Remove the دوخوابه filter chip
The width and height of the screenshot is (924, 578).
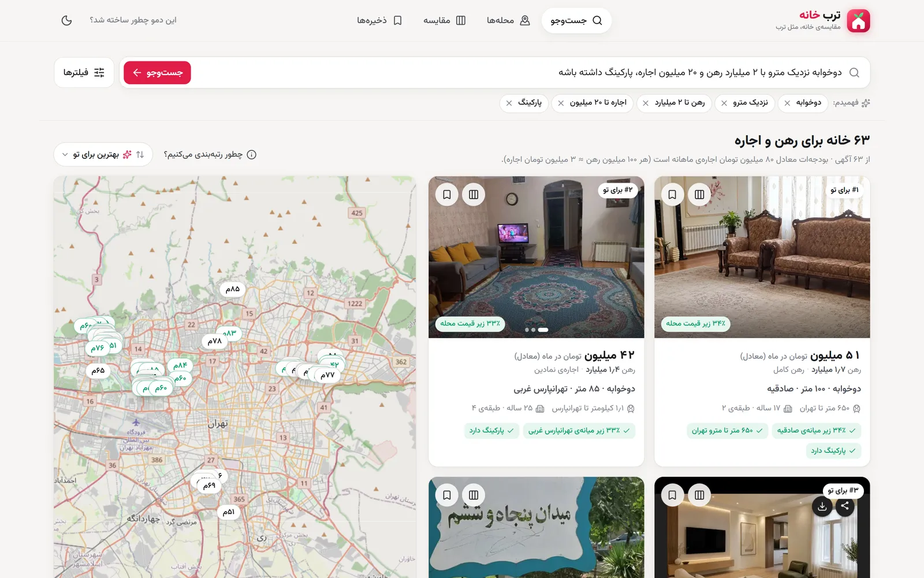[x=787, y=103]
